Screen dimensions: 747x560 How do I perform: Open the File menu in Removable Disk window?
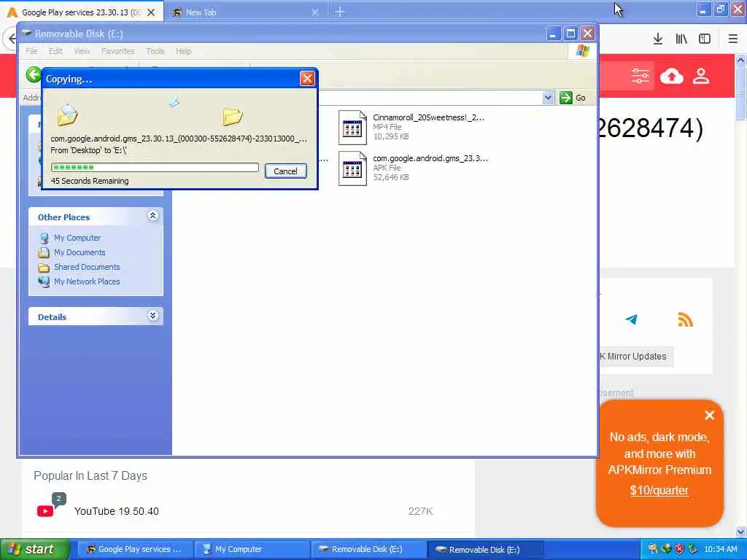(31, 51)
